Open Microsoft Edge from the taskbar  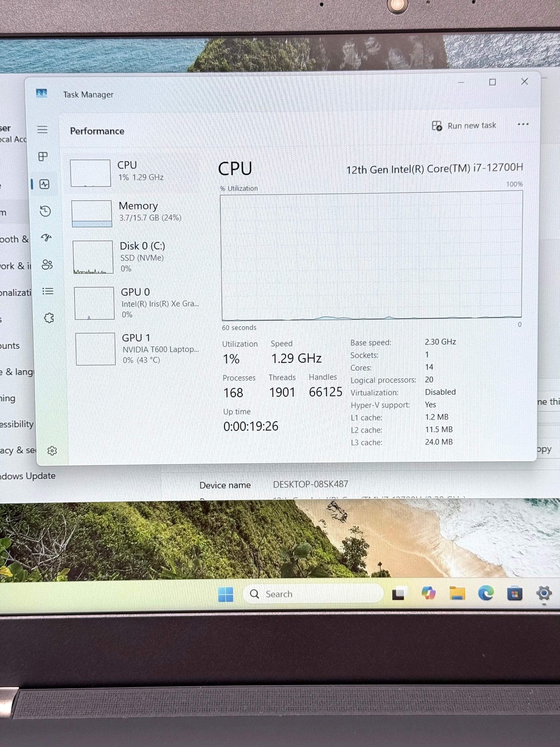point(486,593)
